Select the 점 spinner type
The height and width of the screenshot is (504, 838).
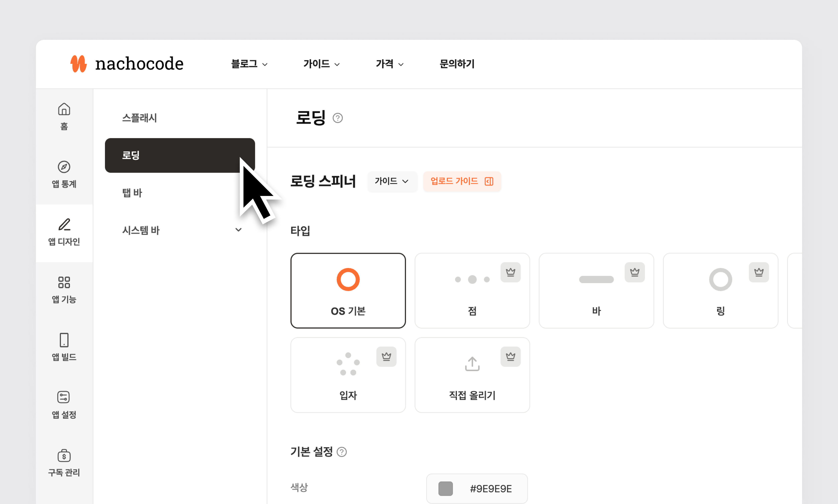click(472, 290)
